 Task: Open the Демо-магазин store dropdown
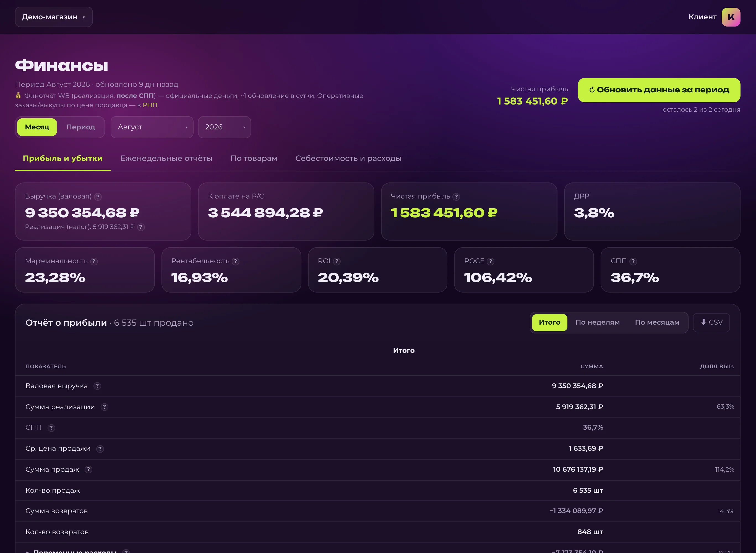54,17
